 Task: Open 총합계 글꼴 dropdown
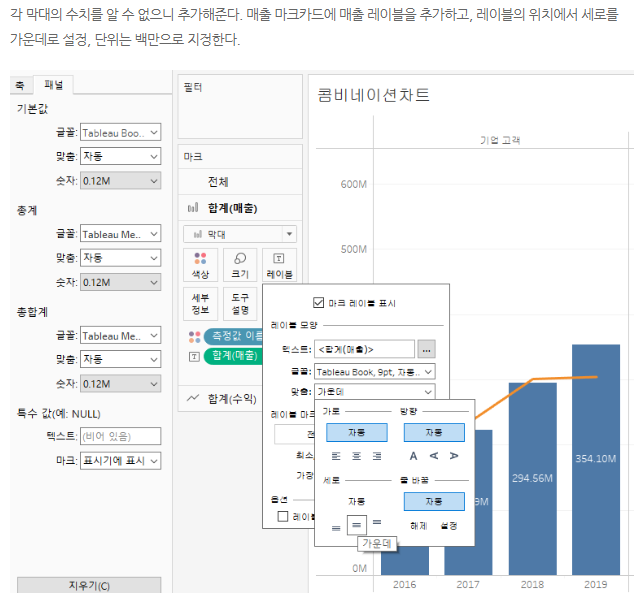120,335
